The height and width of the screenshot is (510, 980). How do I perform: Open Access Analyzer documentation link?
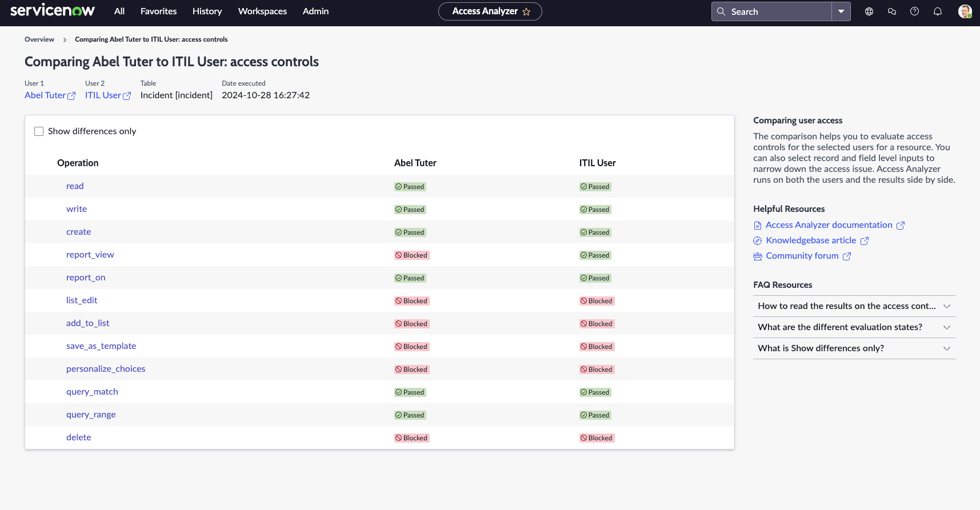pos(829,225)
